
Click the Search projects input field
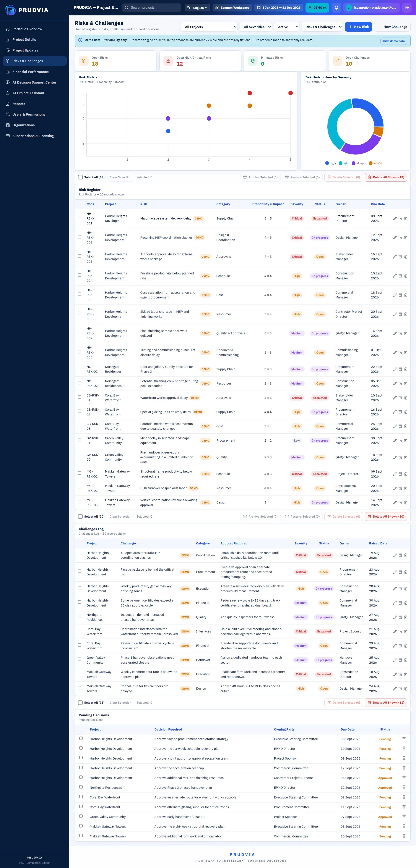point(151,7)
